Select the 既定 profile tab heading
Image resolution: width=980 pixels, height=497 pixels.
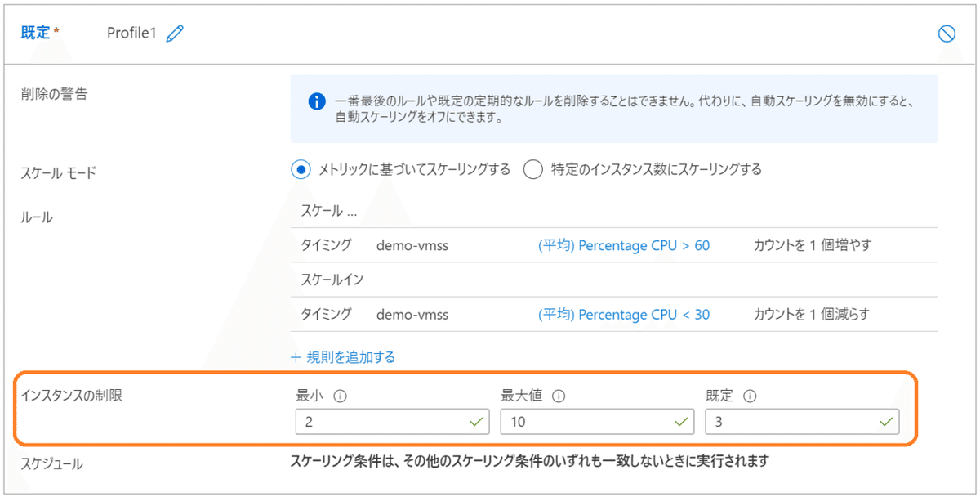[36, 34]
